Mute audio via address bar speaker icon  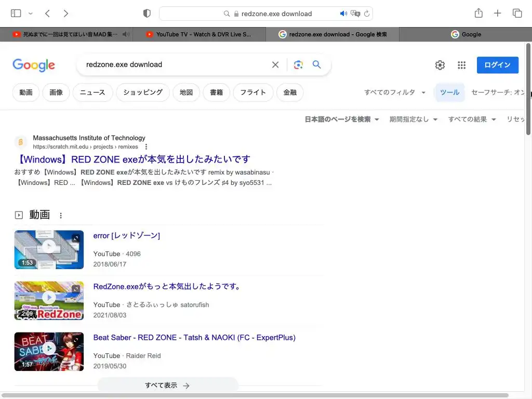tap(343, 14)
